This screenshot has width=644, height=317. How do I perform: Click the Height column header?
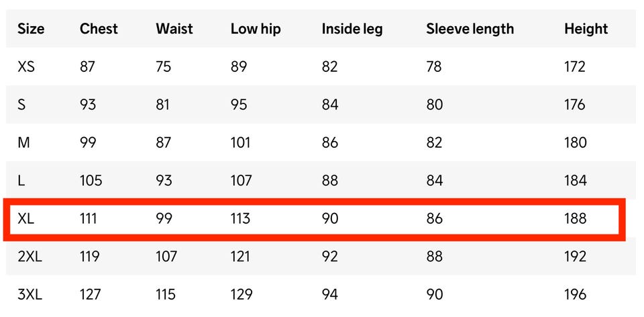click(586, 29)
